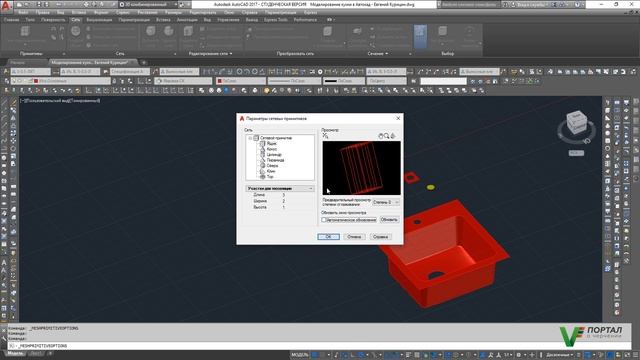
Task: Open the Размеры menu
Action: pos(173,13)
